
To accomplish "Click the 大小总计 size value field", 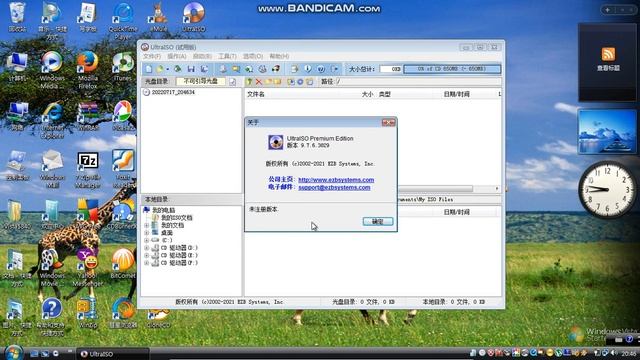I will [391, 69].
